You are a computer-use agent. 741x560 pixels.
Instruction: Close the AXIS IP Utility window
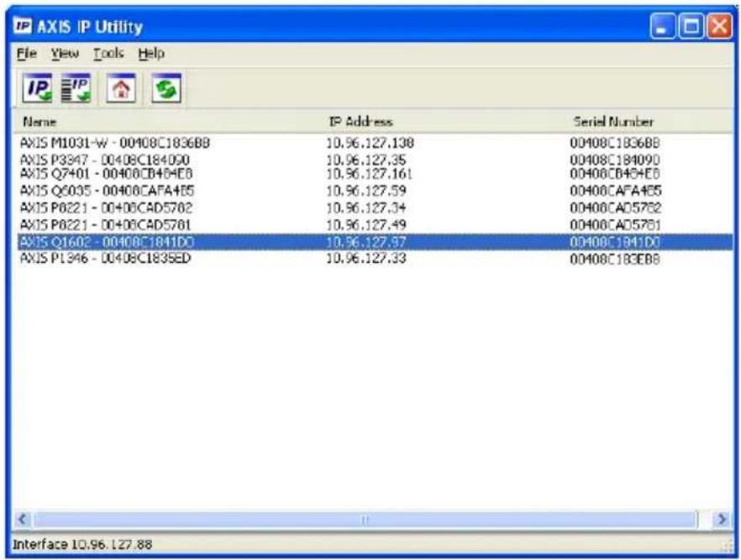[719, 26]
